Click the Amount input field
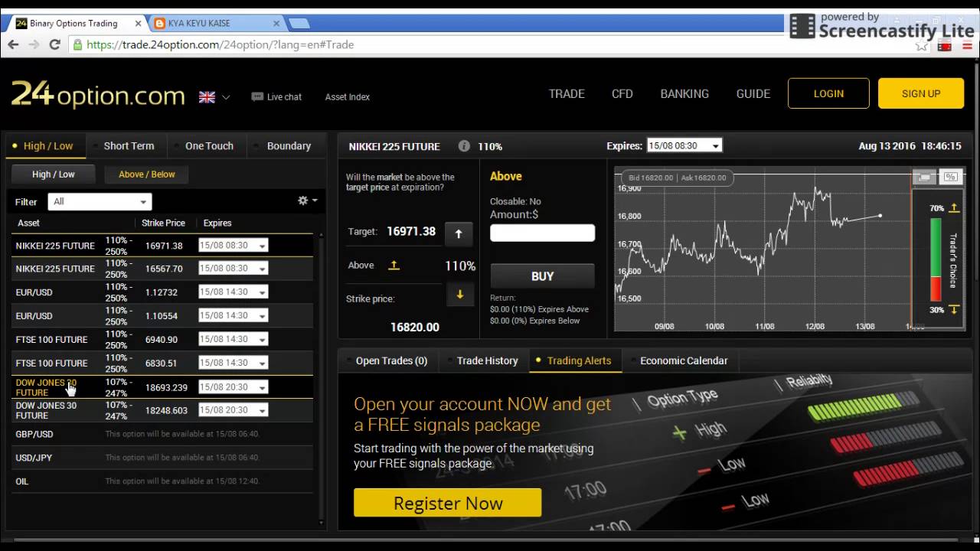The height and width of the screenshot is (551, 980). pos(542,233)
